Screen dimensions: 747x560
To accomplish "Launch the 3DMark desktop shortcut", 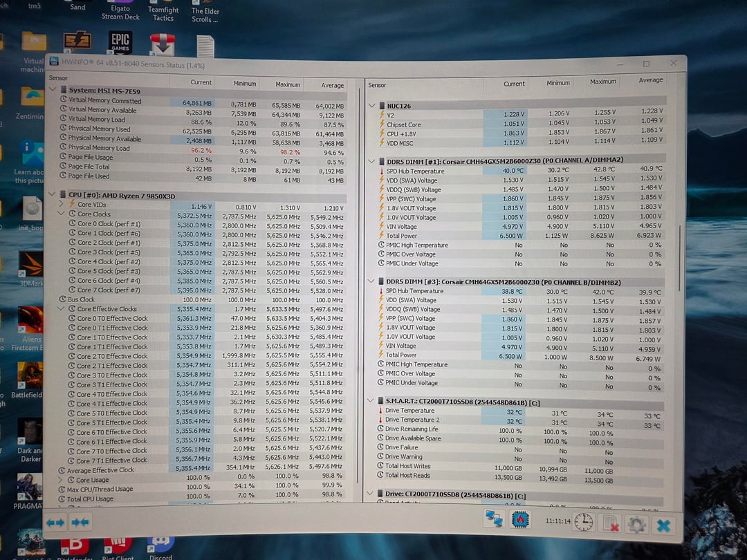I will click(30, 268).
